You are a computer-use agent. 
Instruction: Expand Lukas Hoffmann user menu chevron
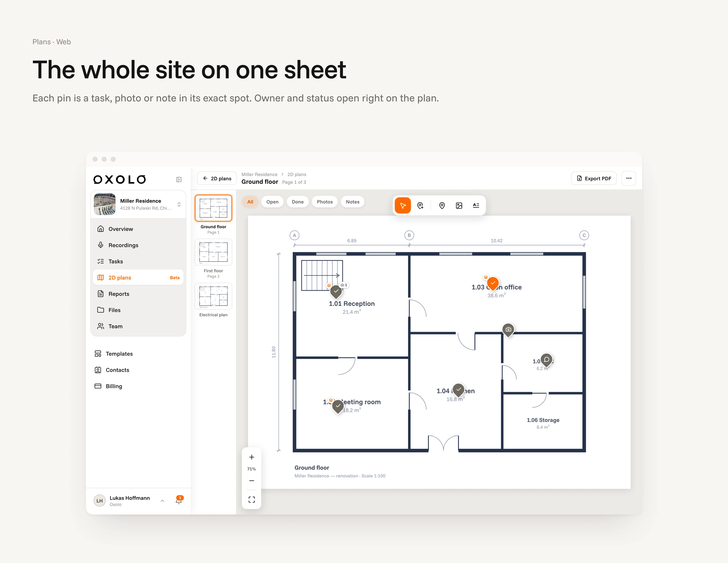click(x=162, y=501)
